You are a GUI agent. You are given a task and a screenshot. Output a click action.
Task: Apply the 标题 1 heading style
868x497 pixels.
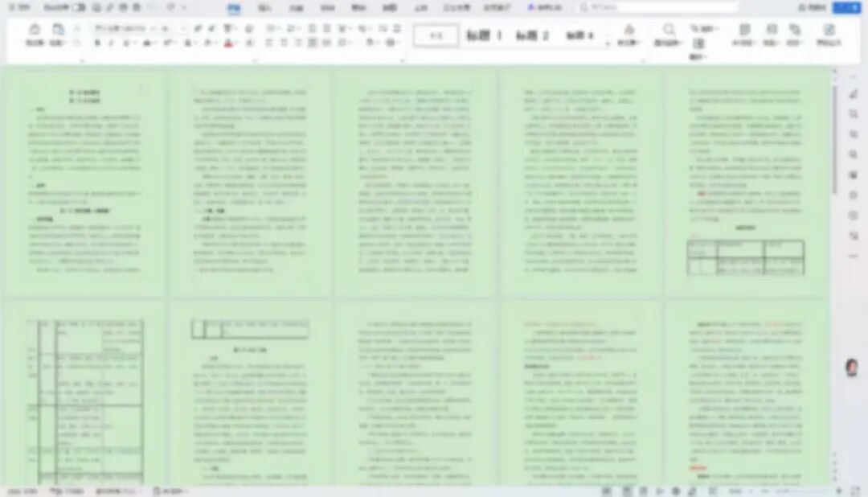[x=484, y=35]
